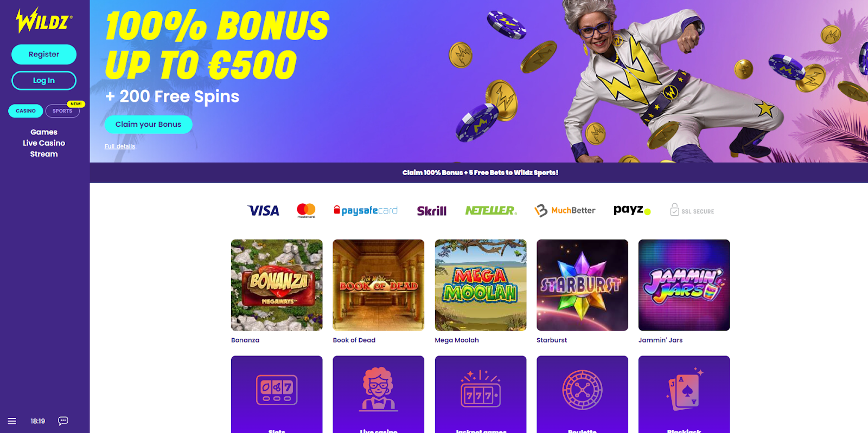
Task: Open the live chat support icon
Action: pyautogui.click(x=63, y=421)
